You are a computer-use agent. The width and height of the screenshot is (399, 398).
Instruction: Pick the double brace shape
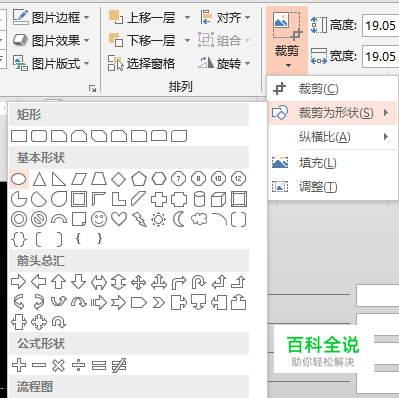[x=19, y=239]
